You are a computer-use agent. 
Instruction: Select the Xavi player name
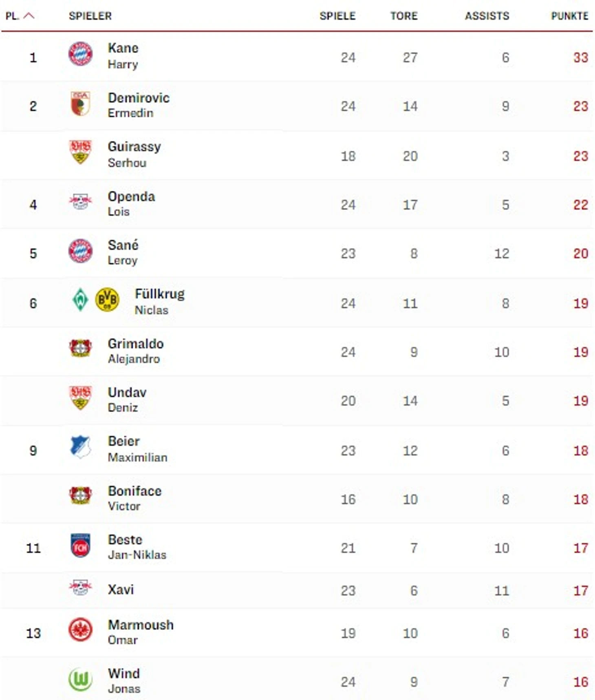[121, 590]
